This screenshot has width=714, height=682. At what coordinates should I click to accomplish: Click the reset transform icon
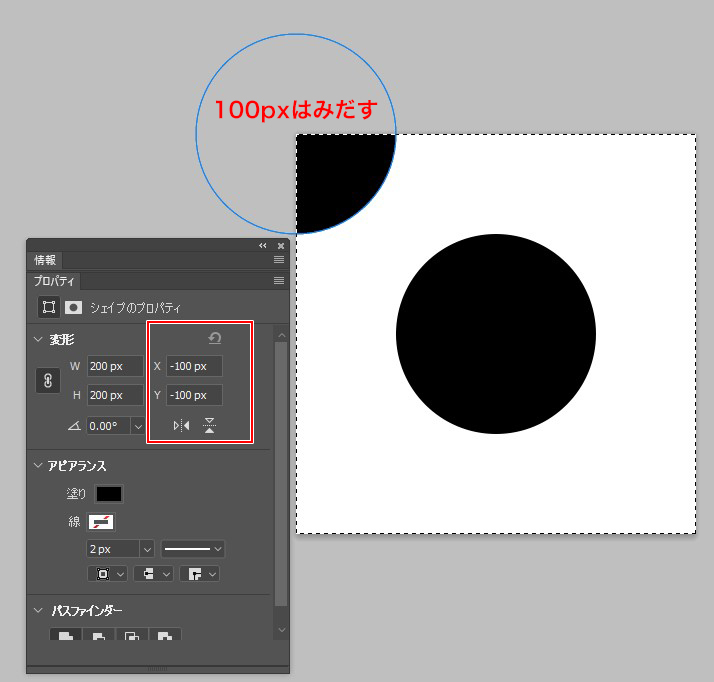pos(214,339)
